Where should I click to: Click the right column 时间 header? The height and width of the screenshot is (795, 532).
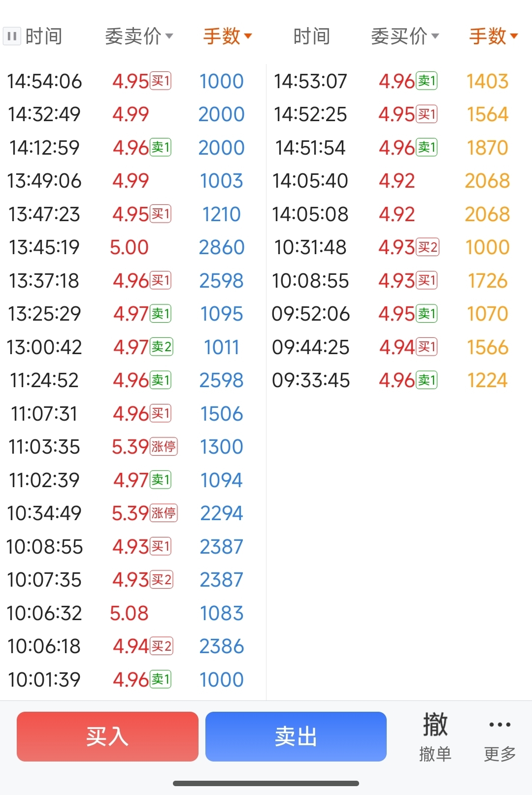311,36
